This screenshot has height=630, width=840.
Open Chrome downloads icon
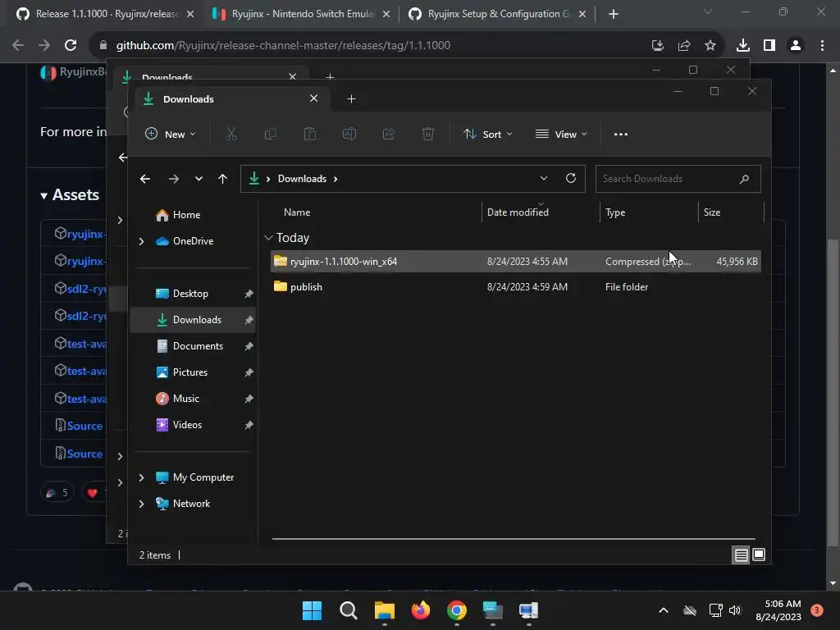pos(743,46)
